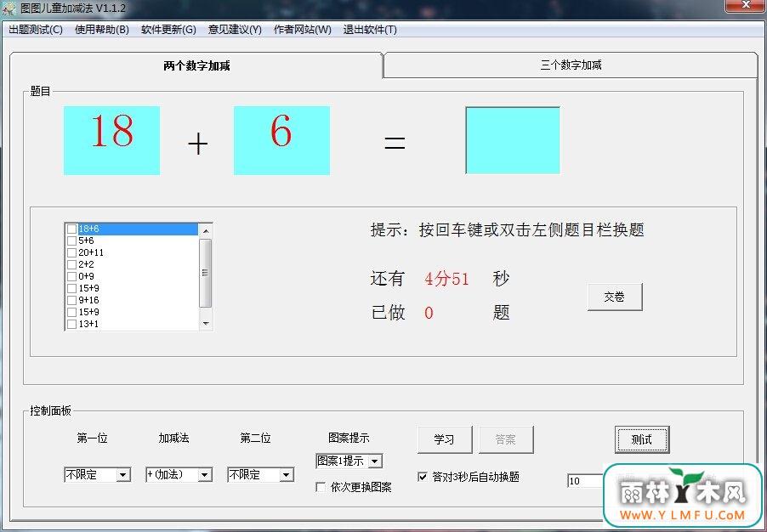Check the 0+9 question checkbox
Screen dimensions: 767x532
pos(71,276)
